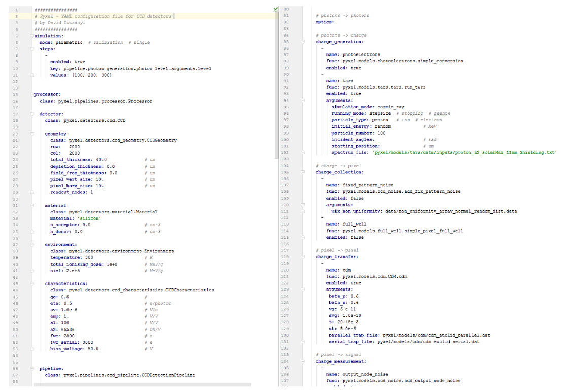Click 'name: photoelectrons' line
572x392 pixels.
[353, 55]
